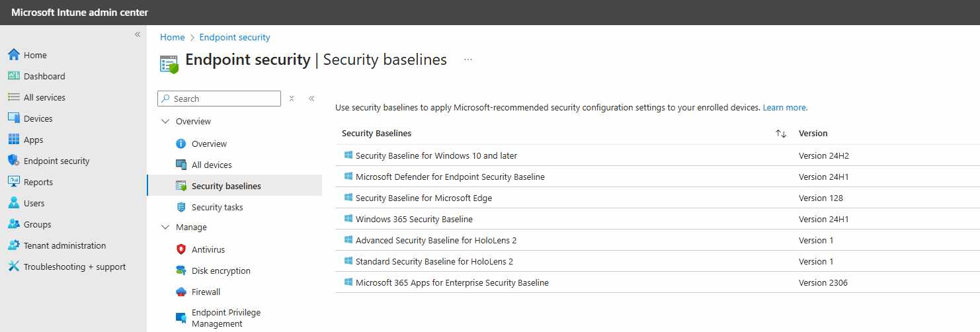980x332 pixels.
Task: Collapse the Manage section chevron
Action: (165, 227)
